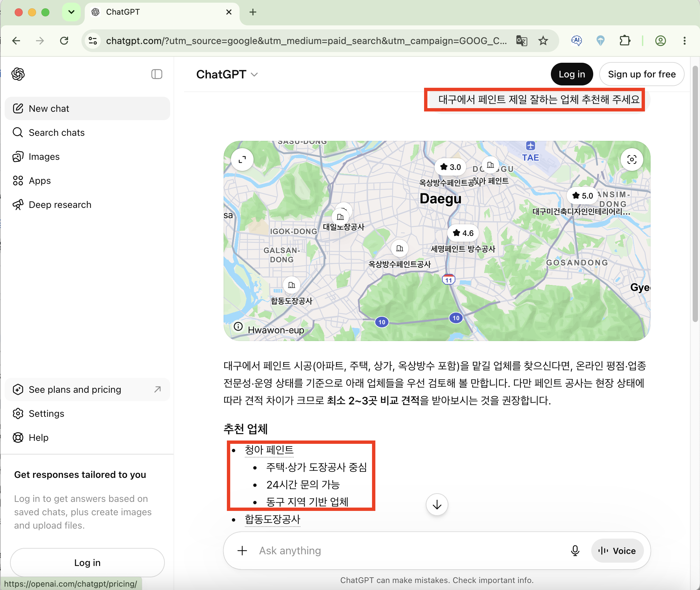
Task: Click the map info icon near Hwawon-eup
Action: pyautogui.click(x=238, y=326)
